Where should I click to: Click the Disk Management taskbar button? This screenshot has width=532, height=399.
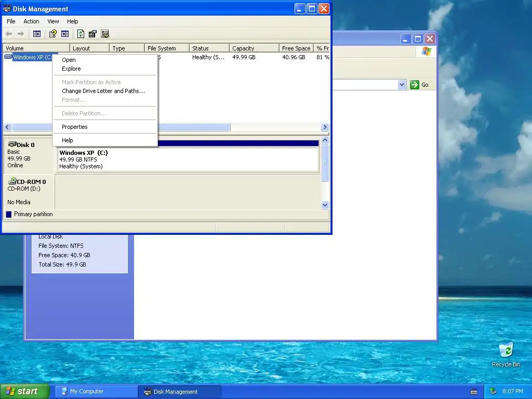click(x=180, y=392)
